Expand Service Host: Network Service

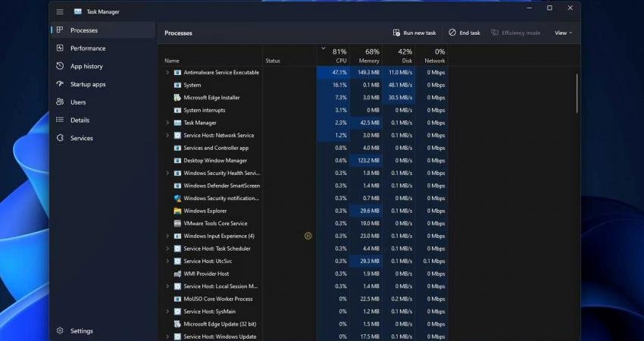click(x=167, y=136)
